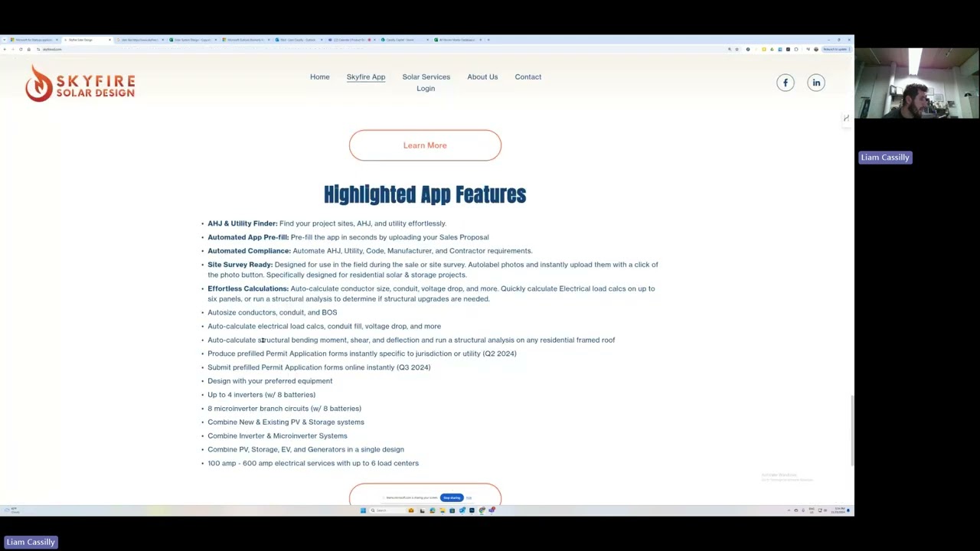The width and height of the screenshot is (980, 551).
Task: Click 'Submit prefilled Permit Application forms' line
Action: click(319, 367)
